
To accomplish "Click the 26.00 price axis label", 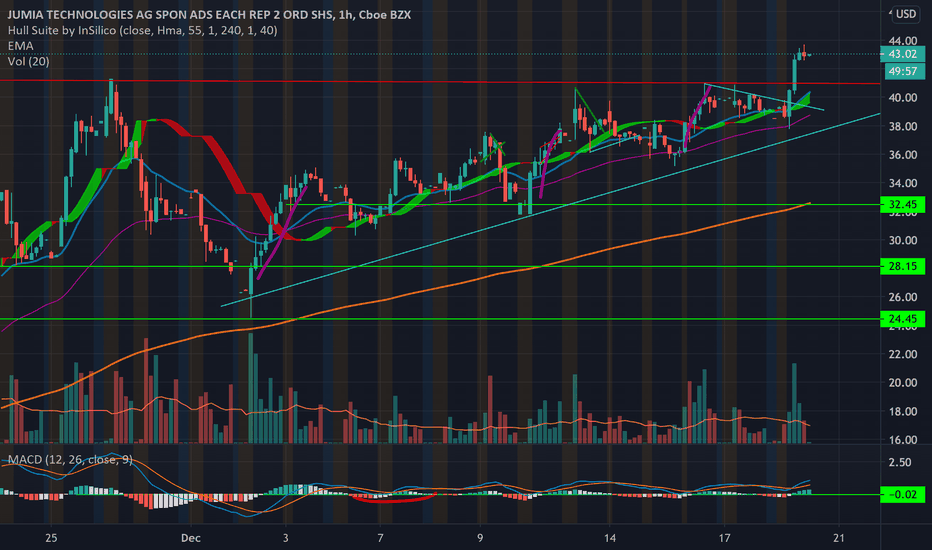I will [x=902, y=297].
